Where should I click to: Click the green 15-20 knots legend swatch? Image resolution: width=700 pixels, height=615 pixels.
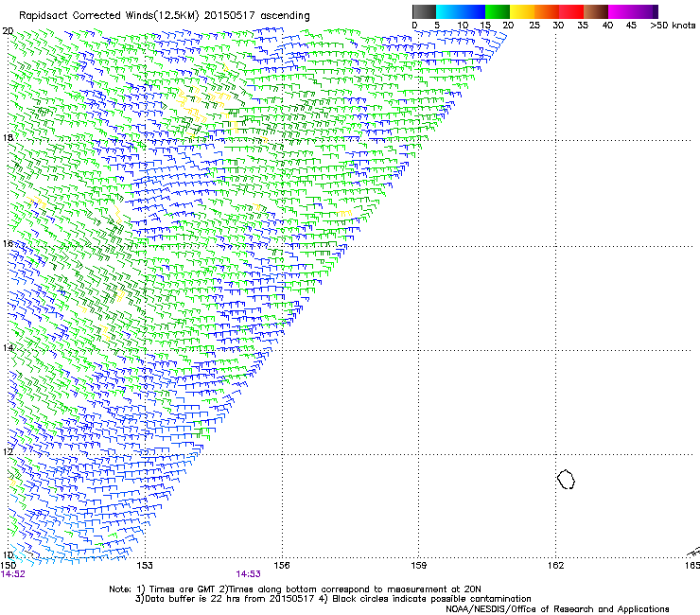(x=498, y=11)
